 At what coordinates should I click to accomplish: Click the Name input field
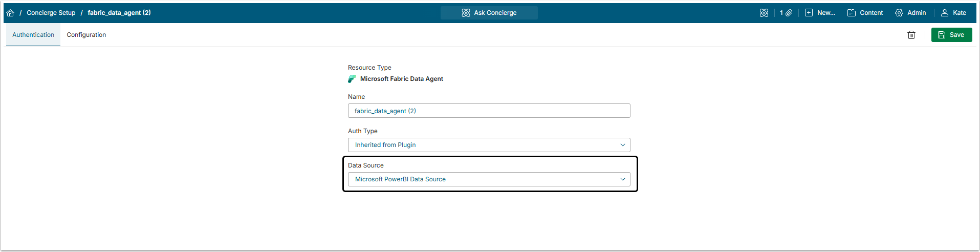tap(489, 111)
